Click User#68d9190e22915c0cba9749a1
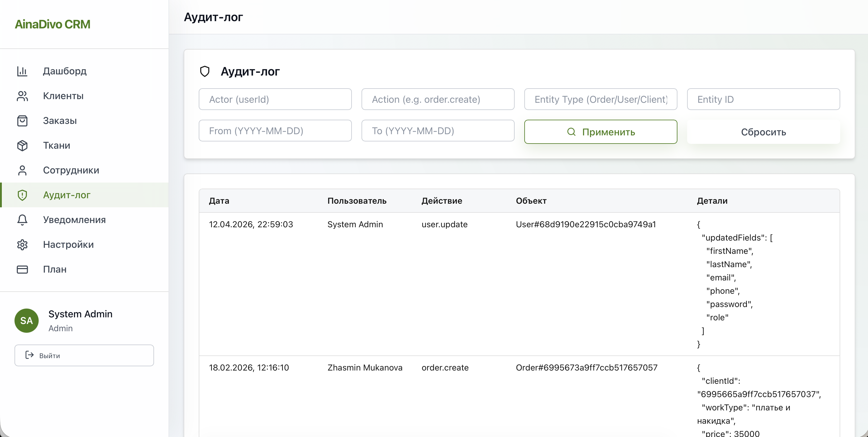The height and width of the screenshot is (437, 868). [586, 224]
